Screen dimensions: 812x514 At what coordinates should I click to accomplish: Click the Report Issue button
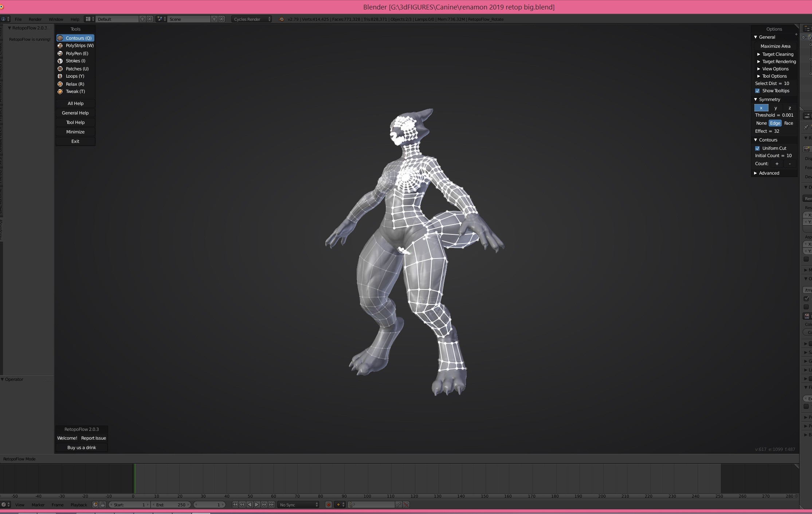point(94,438)
